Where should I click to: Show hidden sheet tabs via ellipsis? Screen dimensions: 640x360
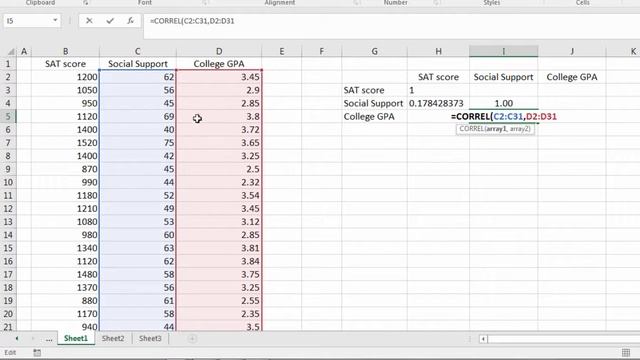[x=49, y=339]
